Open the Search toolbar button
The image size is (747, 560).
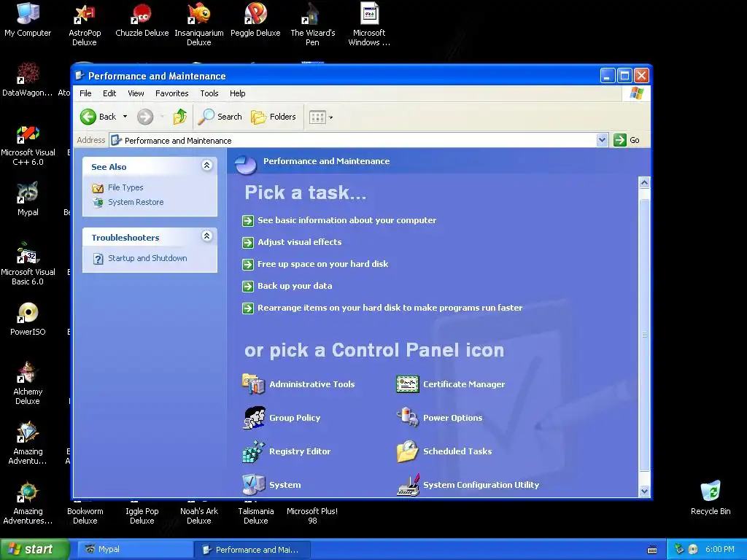[x=220, y=117]
